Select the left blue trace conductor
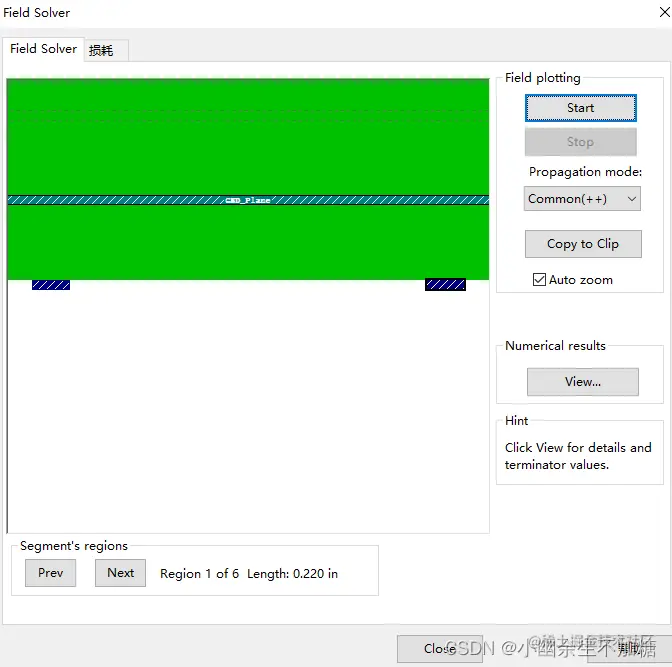672x667 pixels. [51, 285]
